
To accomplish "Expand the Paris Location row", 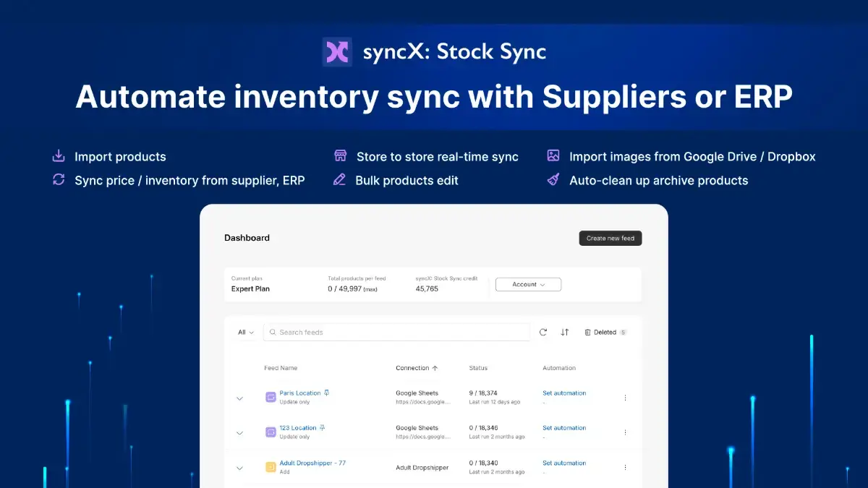I will 239,398.
